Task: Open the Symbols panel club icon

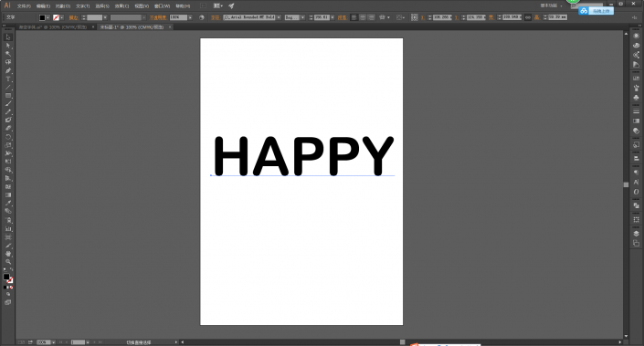Action: [636, 98]
